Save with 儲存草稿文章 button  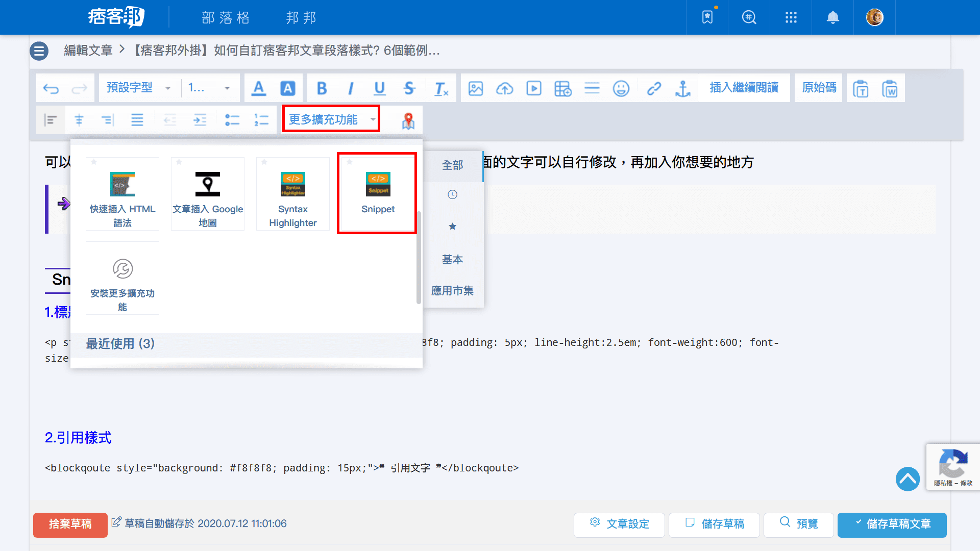click(892, 524)
